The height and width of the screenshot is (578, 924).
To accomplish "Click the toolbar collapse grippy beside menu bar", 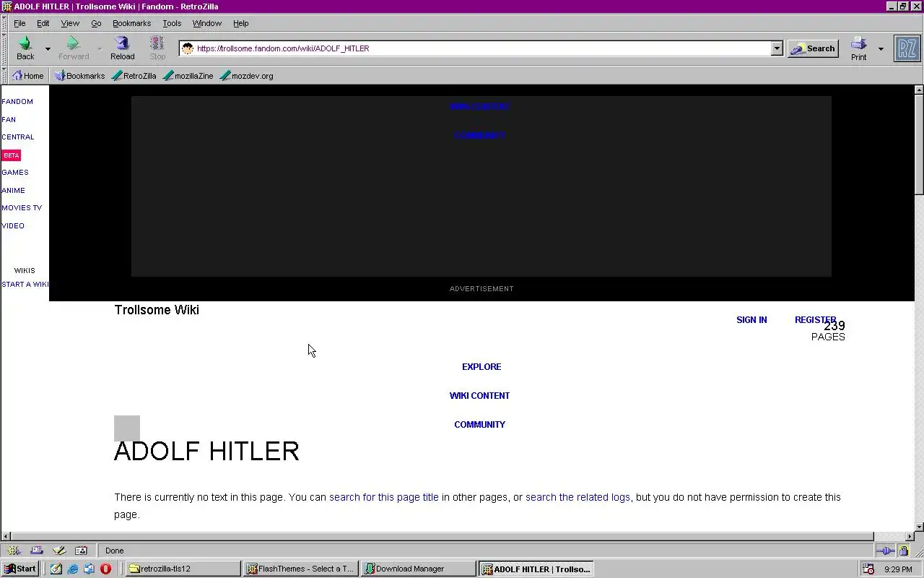I will [x=4, y=23].
